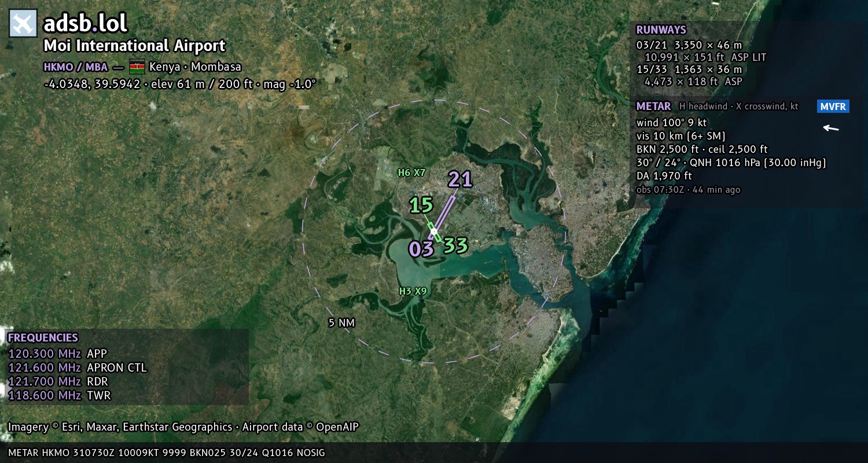Screen dimensions: 868x463
Task: Click BKN 2,500 ft ceiling line
Action: click(x=701, y=149)
